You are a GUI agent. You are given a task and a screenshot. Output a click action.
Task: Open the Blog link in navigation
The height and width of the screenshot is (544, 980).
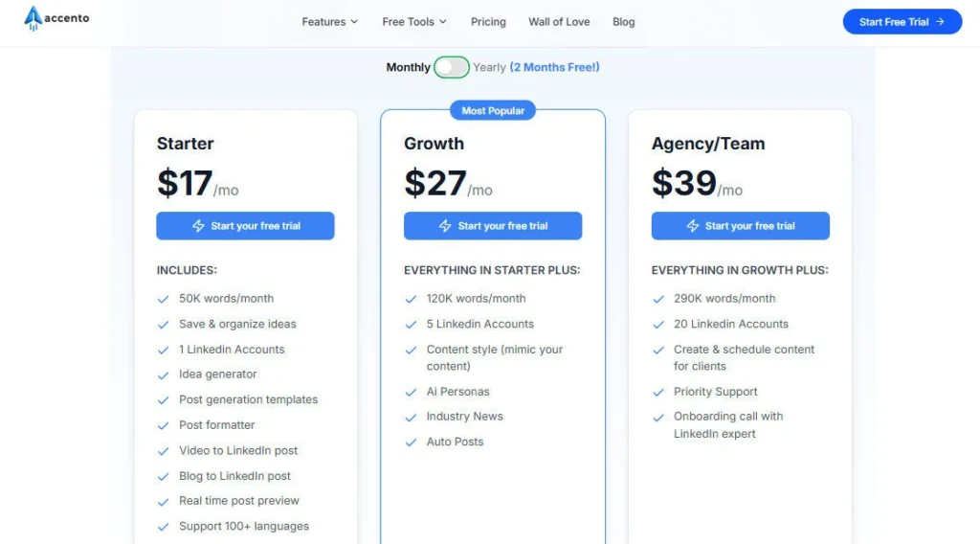coord(624,22)
